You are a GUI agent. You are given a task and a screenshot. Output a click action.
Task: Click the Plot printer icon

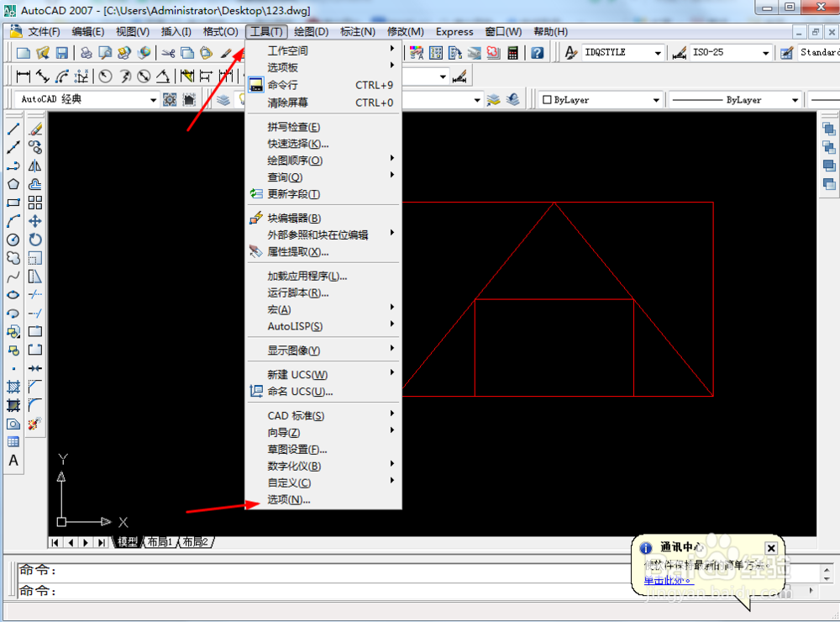click(x=86, y=53)
